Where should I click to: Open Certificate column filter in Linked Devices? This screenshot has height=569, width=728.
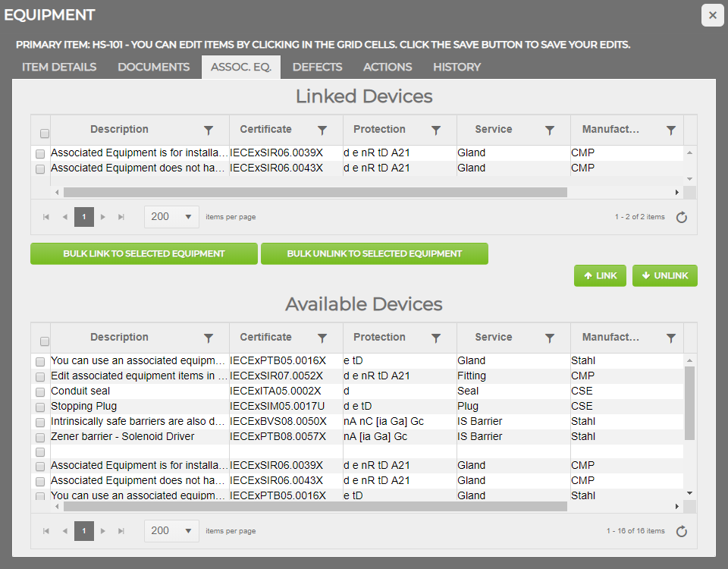(x=322, y=130)
